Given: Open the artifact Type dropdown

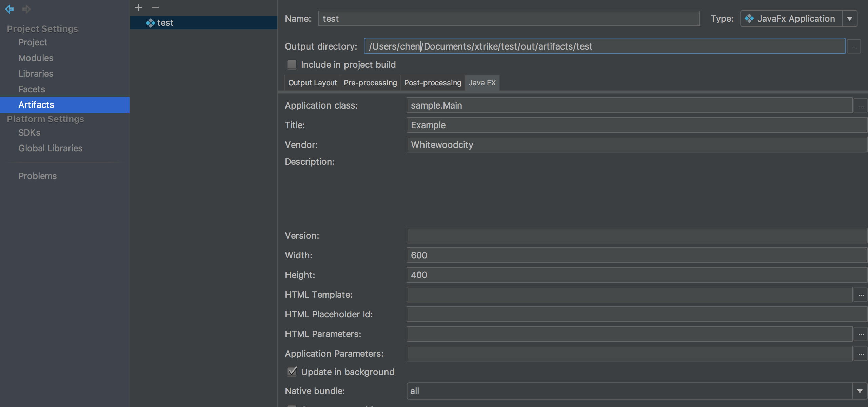Looking at the screenshot, I should pyautogui.click(x=849, y=19).
